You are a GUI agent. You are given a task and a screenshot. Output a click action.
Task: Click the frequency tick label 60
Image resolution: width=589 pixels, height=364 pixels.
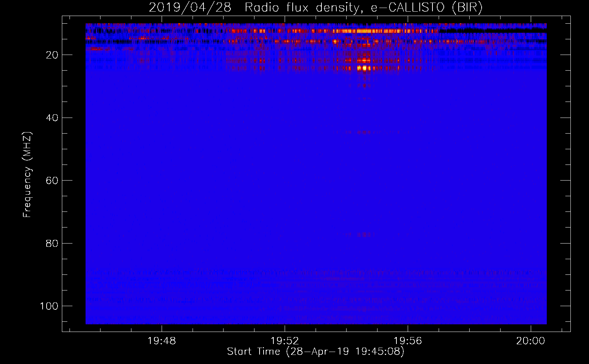click(52, 181)
